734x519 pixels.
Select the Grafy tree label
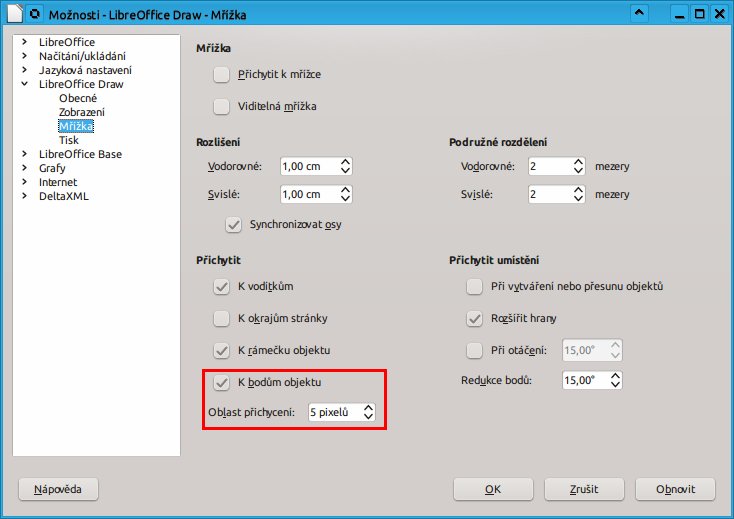coord(52,168)
